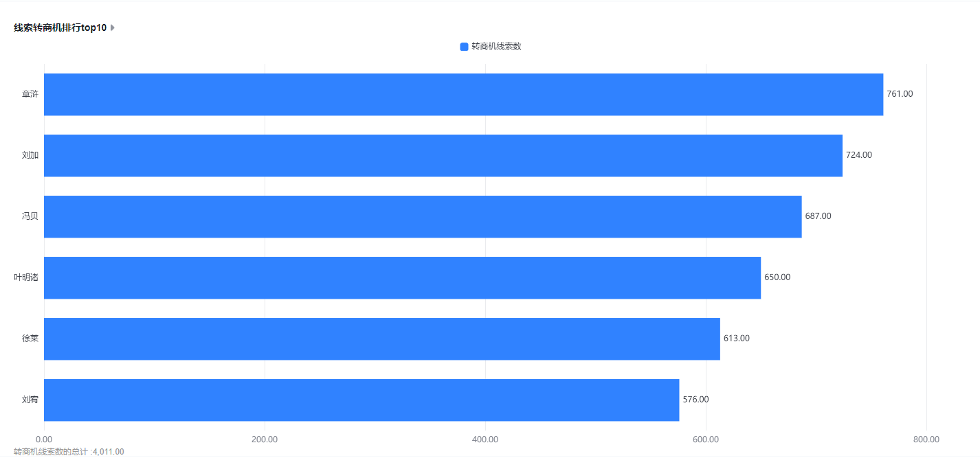980x458 pixels.
Task: Select the 刘加 bar
Action: point(443,155)
